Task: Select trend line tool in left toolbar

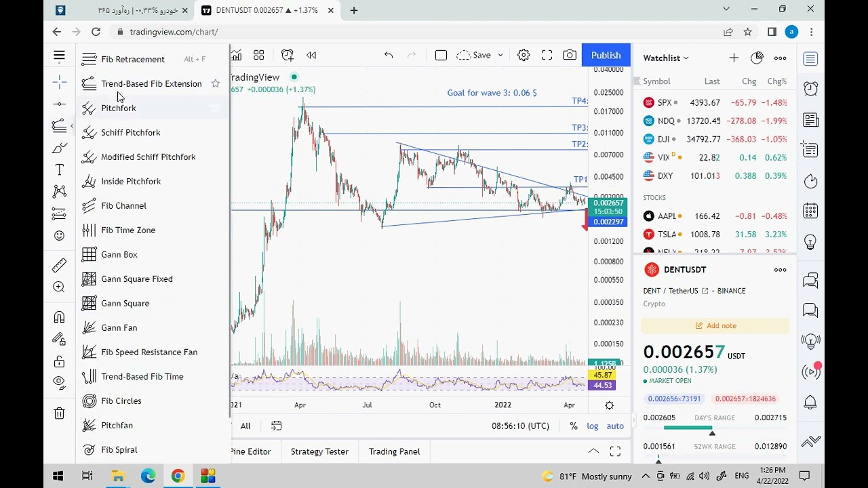Action: (59, 104)
